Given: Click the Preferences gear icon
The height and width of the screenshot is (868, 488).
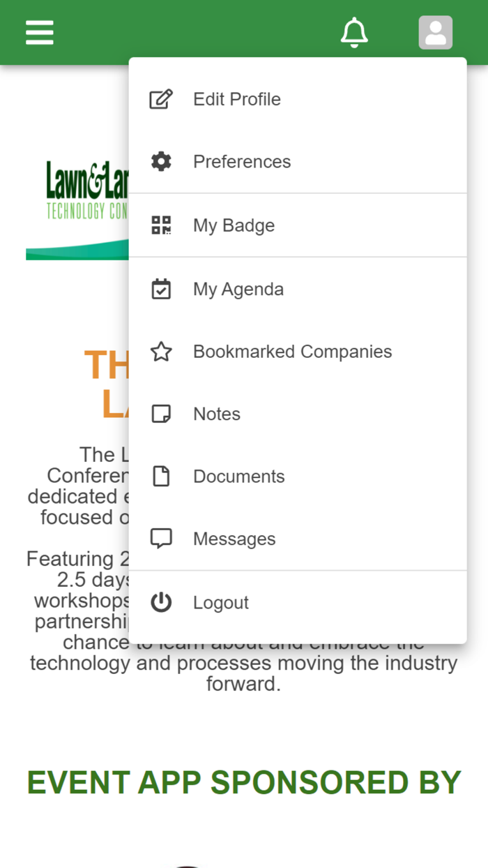Looking at the screenshot, I should [x=161, y=162].
